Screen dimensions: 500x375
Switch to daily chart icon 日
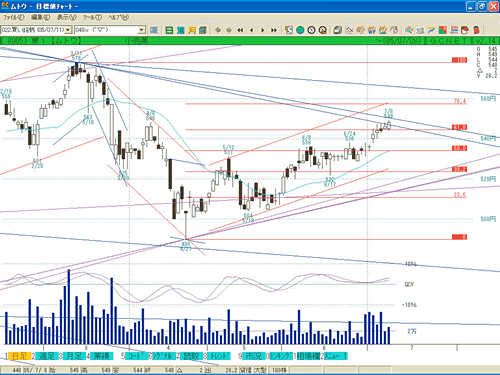pyautogui.click(x=169, y=30)
